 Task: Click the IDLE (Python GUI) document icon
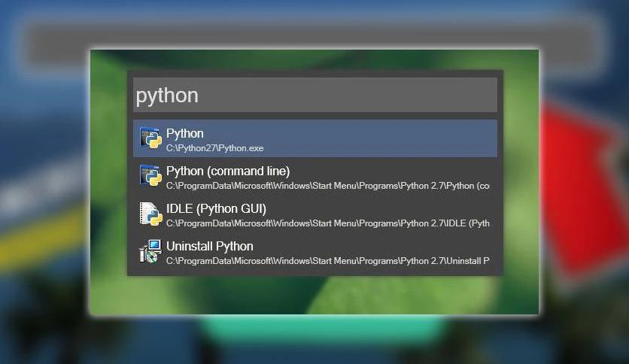[x=150, y=214]
